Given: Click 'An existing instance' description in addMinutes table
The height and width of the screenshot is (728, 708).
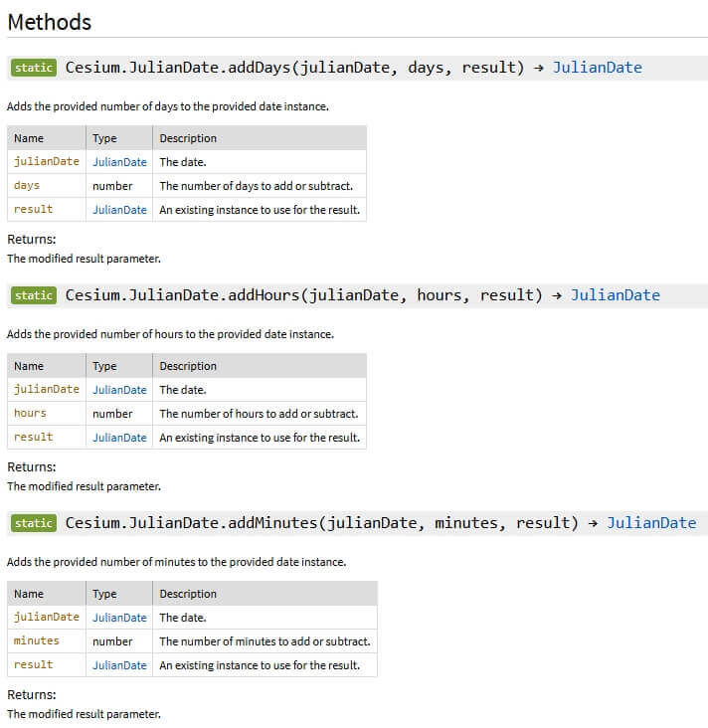Looking at the screenshot, I should 260,665.
